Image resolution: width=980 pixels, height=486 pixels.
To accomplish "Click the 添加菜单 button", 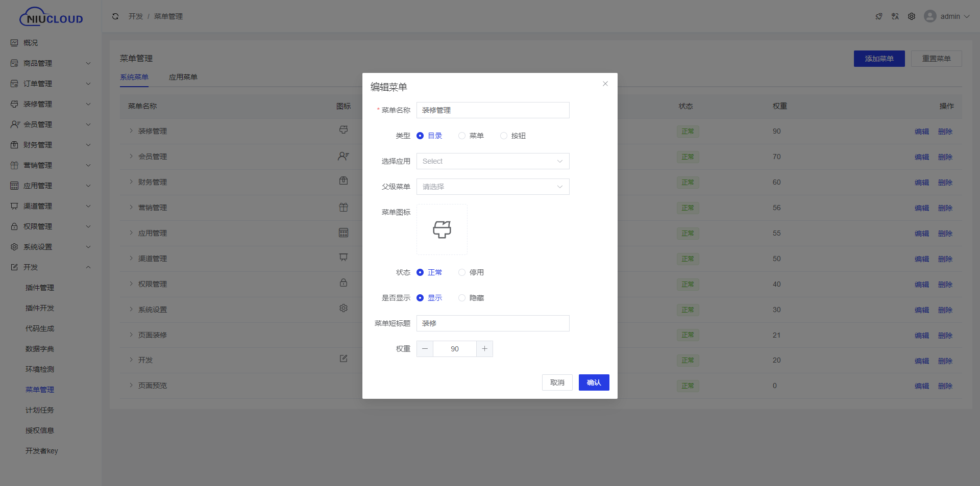I will click(x=879, y=59).
